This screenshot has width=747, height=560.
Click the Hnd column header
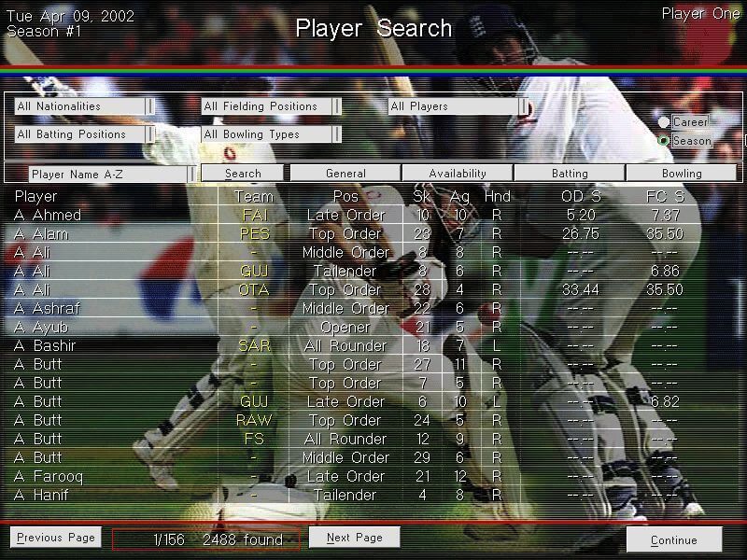coord(497,197)
